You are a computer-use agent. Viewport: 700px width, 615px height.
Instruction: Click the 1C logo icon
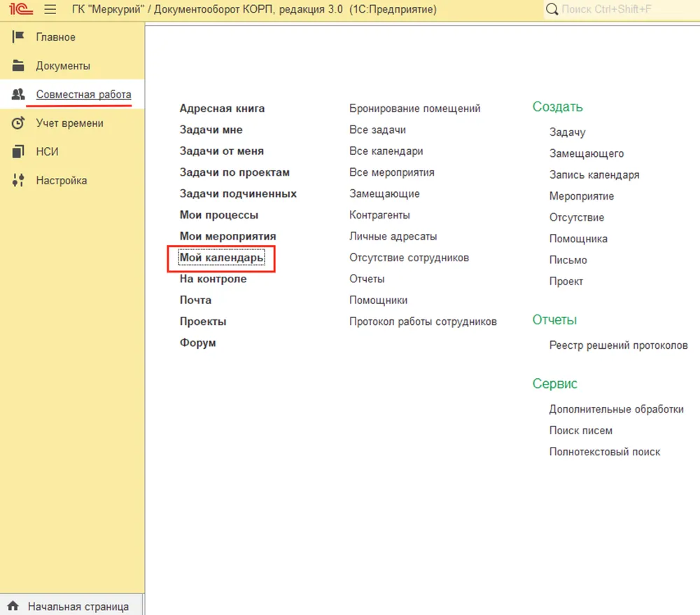(x=20, y=9)
